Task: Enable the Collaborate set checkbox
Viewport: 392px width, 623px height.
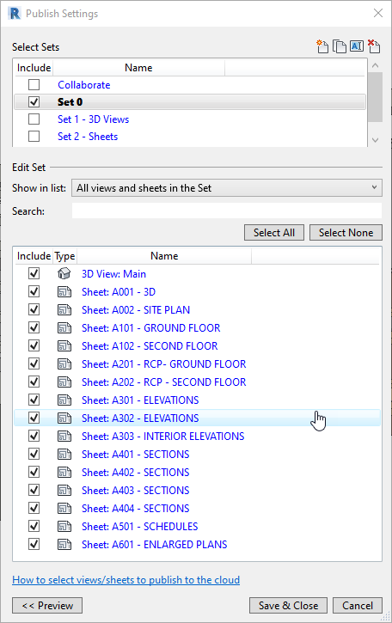Action: tap(34, 85)
